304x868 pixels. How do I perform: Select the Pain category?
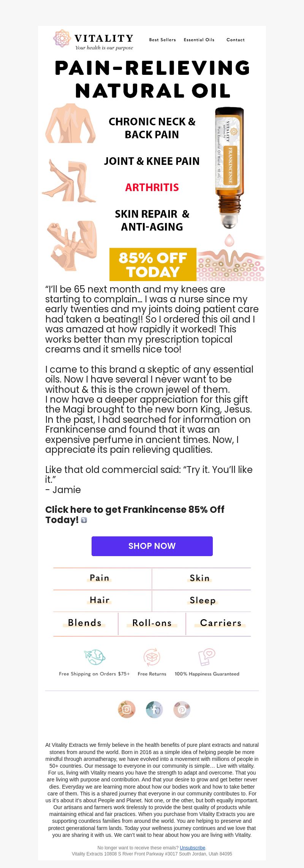(100, 578)
